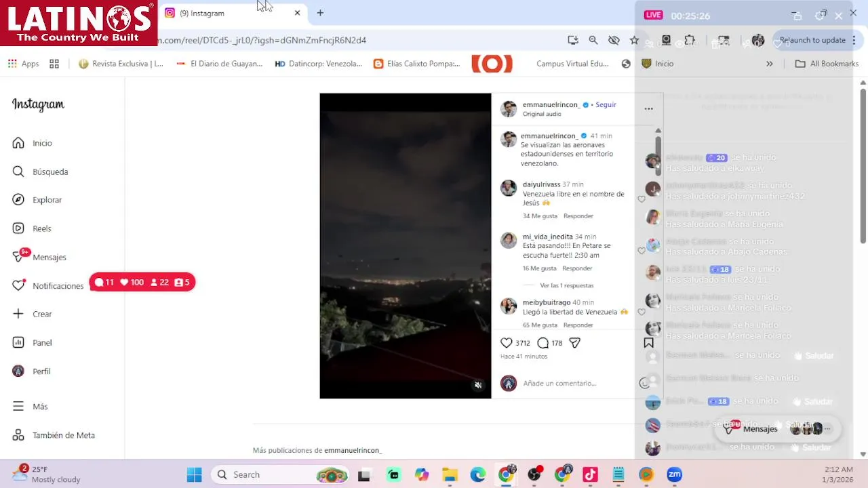The height and width of the screenshot is (488, 868).
Task: Open a new browser tab
Action: tap(320, 13)
